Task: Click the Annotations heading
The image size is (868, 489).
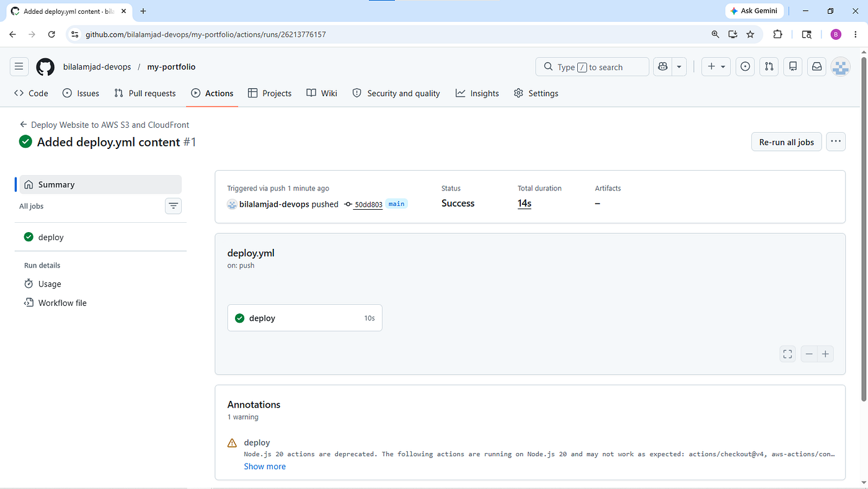Action: coord(254,405)
